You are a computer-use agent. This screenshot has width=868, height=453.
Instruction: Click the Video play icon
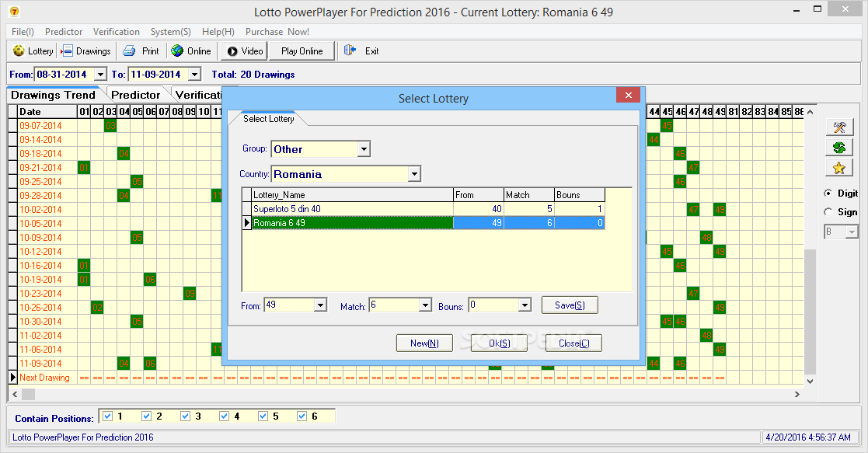coord(232,51)
